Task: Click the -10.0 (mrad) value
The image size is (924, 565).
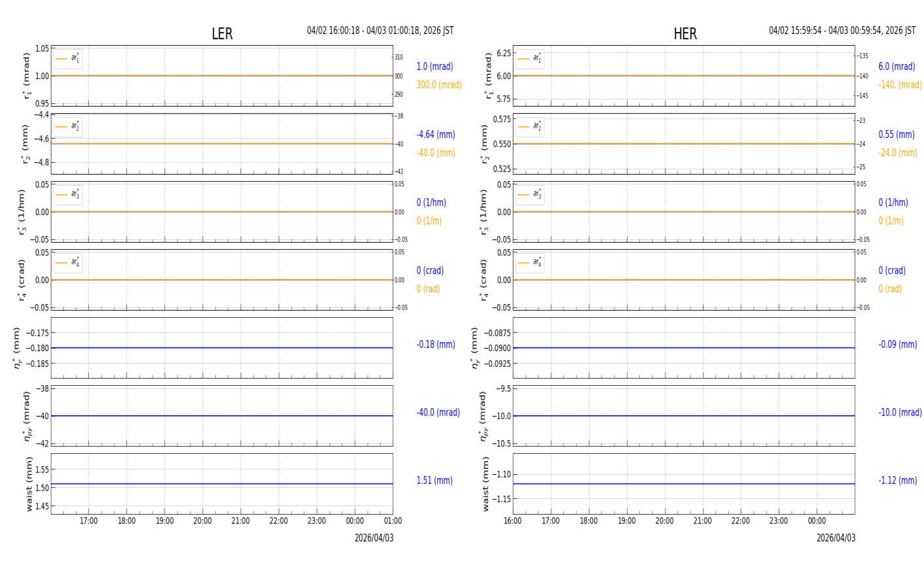Action: pos(900,413)
